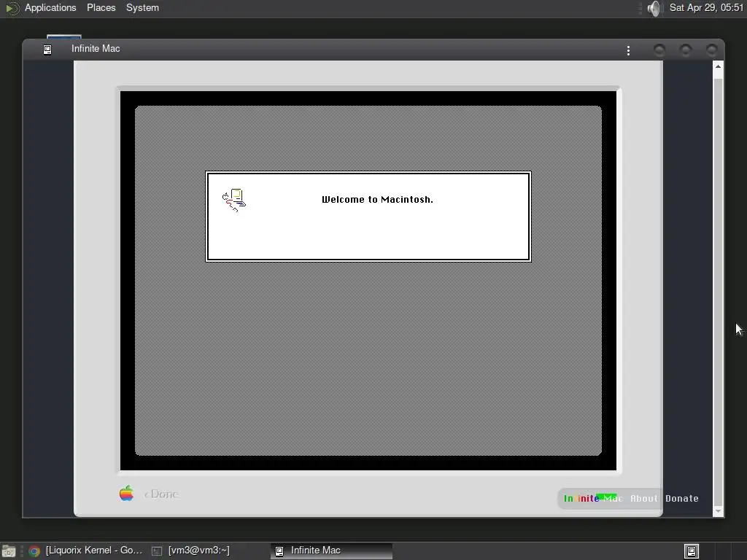This screenshot has width=747, height=560.
Task: Open the Places menu
Action: point(101,7)
